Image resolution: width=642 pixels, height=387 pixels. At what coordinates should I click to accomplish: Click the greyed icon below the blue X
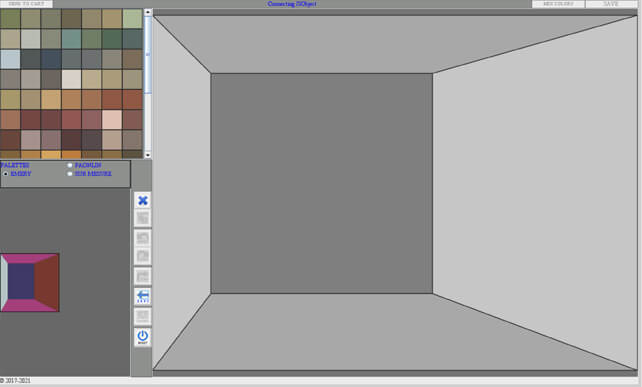click(142, 218)
